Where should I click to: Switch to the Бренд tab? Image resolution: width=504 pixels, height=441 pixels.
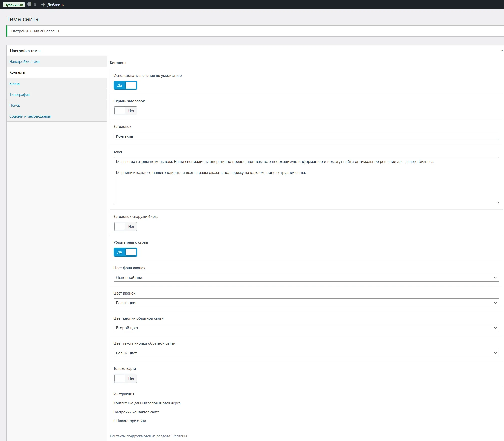[15, 84]
